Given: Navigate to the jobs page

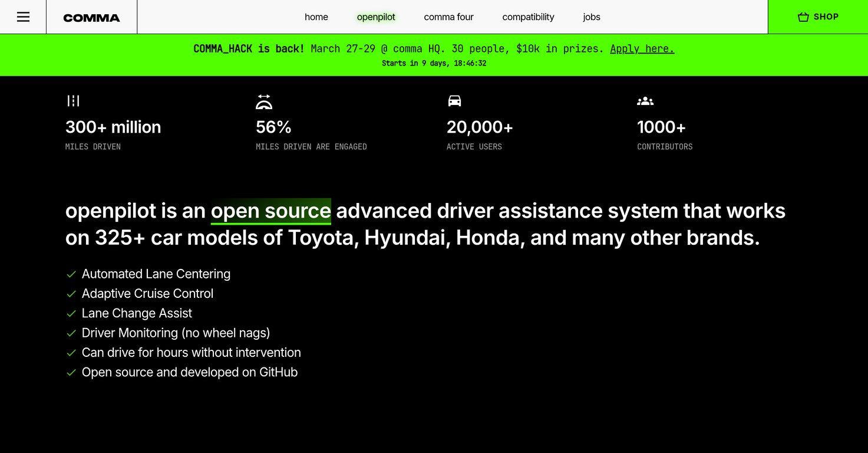Looking at the screenshot, I should [x=591, y=17].
